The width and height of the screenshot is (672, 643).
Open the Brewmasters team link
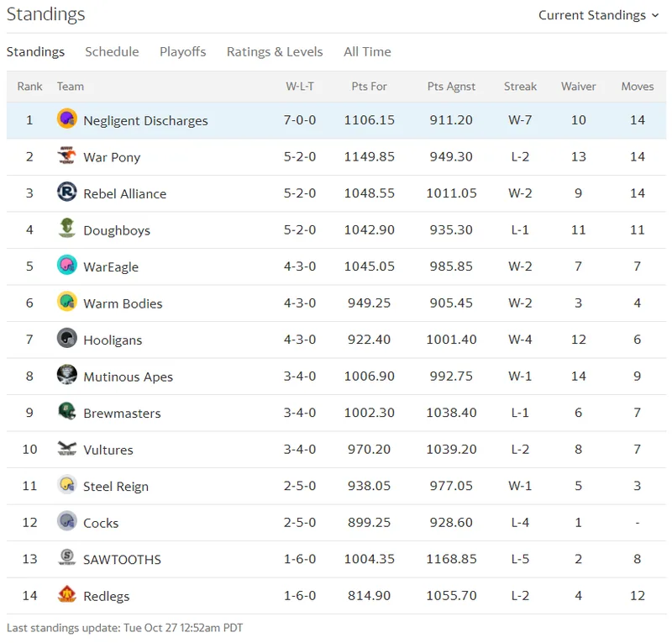tap(122, 413)
